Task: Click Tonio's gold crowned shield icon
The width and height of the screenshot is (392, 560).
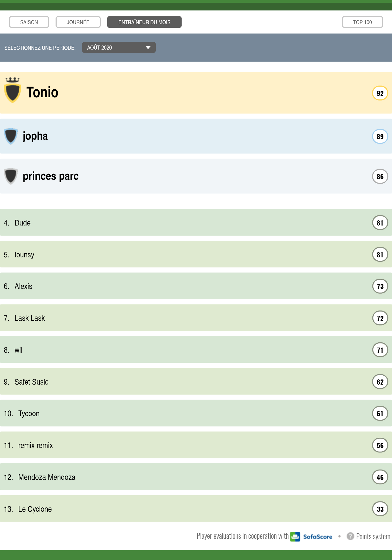Action: [13, 90]
